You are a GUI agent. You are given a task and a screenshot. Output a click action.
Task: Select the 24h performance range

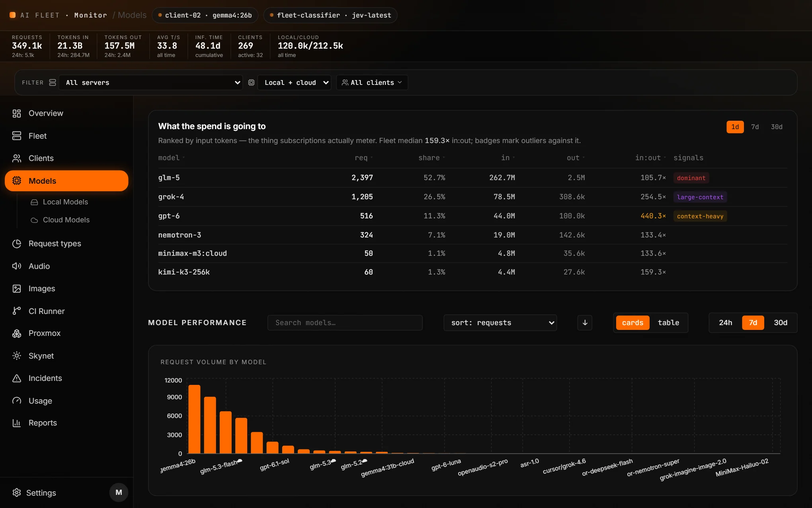[725, 323]
